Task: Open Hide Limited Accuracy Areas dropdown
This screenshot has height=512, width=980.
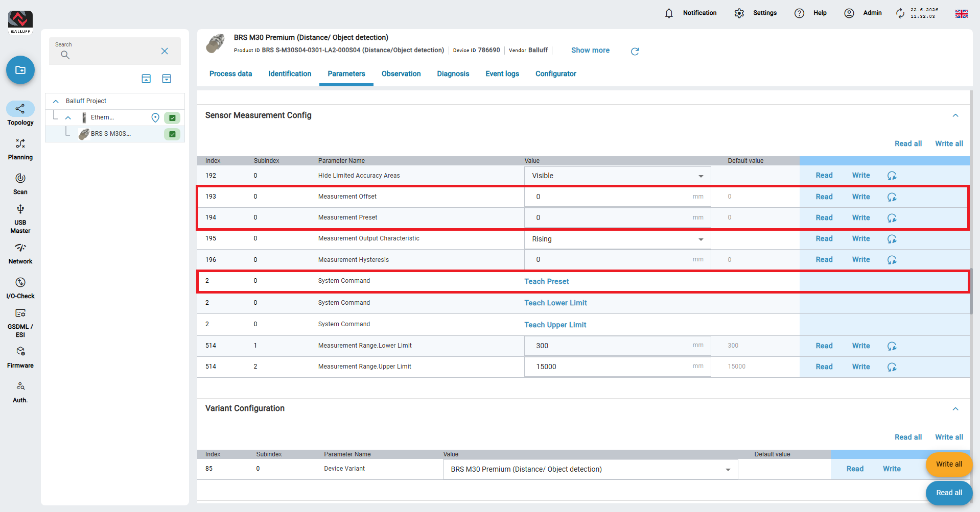Action: [618, 176]
